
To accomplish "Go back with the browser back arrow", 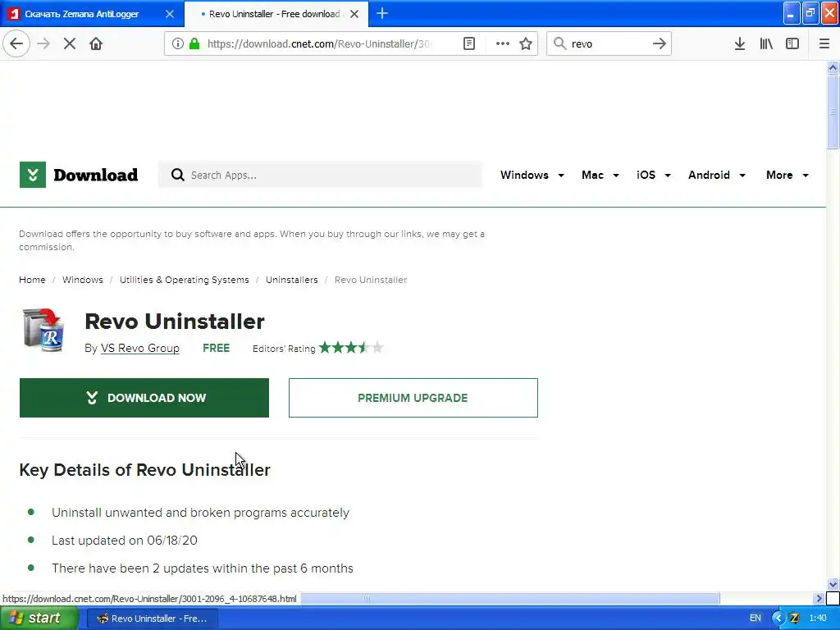I will [x=16, y=43].
